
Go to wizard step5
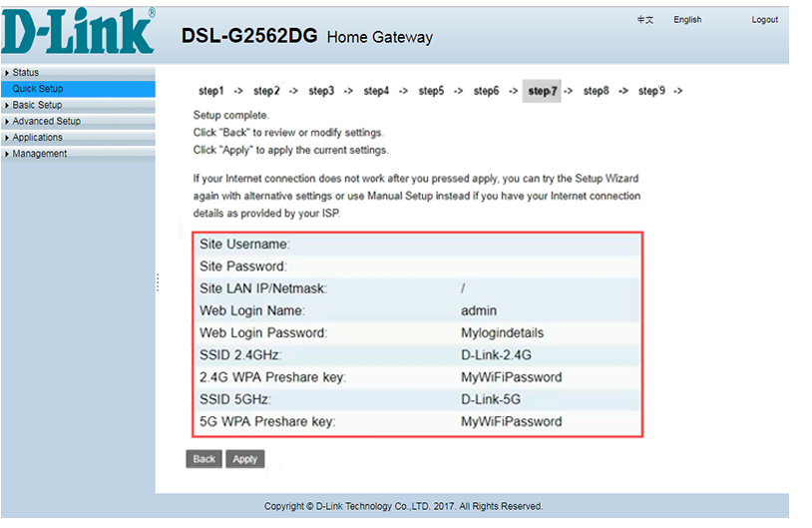tap(431, 91)
